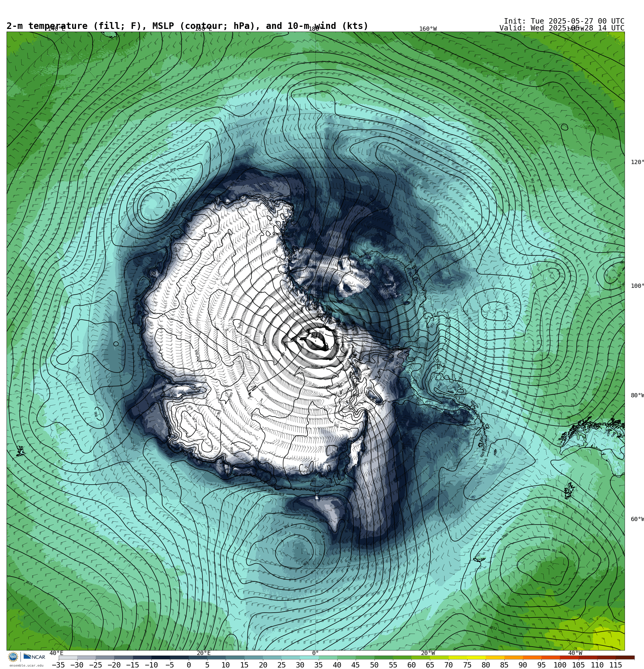Open the ensemble.ucar.edu link text
Viewport: 644px width, 669px height.
point(26,665)
